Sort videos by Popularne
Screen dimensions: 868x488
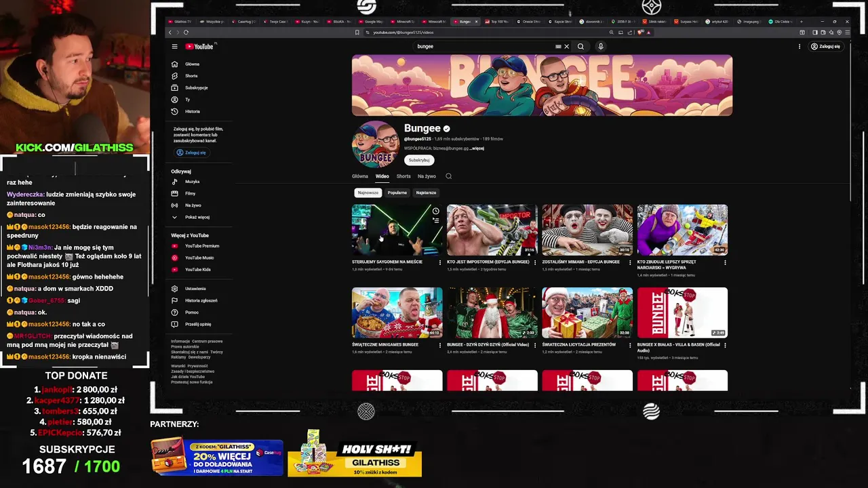tap(397, 192)
